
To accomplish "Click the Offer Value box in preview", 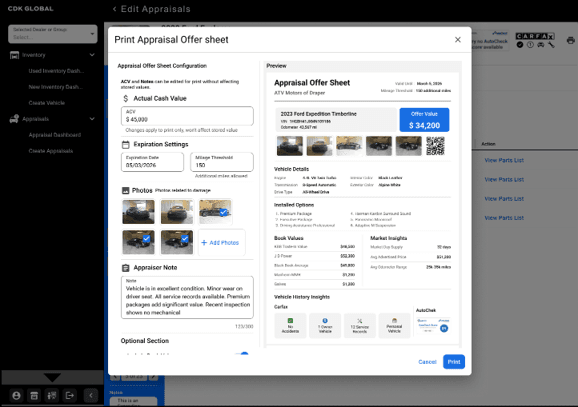I will point(424,120).
